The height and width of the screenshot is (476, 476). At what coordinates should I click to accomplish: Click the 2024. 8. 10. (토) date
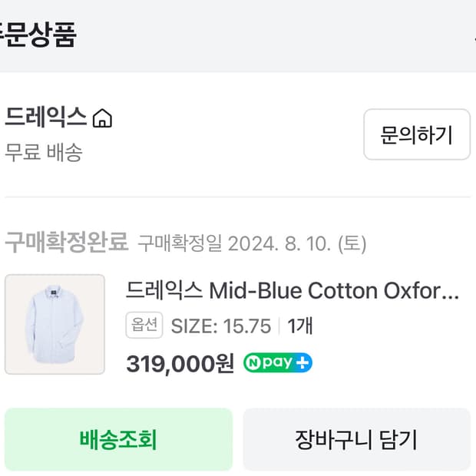[x=296, y=243]
